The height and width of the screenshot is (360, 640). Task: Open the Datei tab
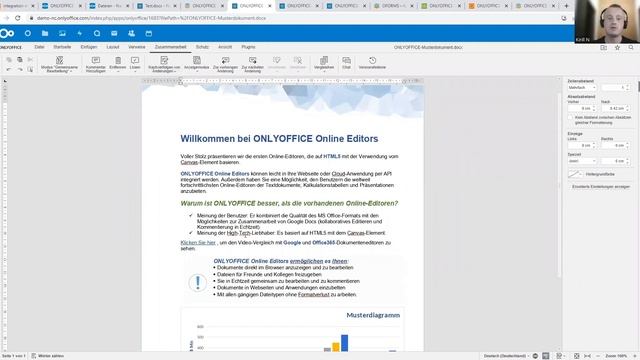[39, 47]
